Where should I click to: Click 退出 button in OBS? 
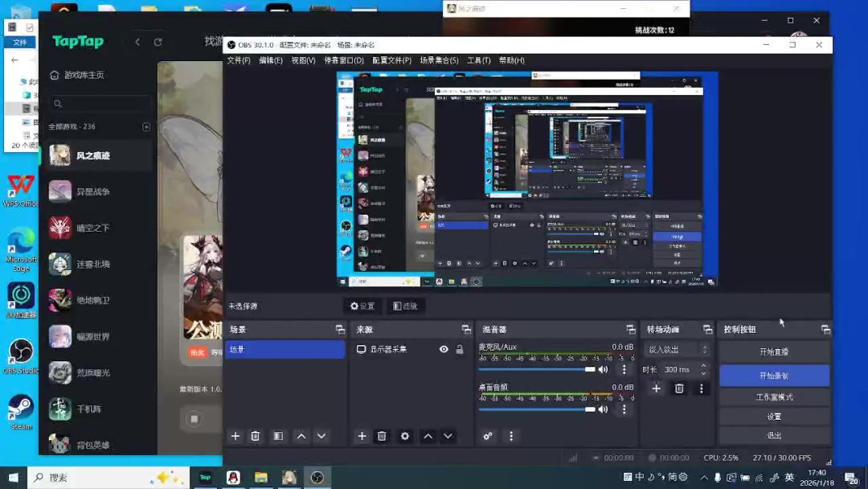(774, 435)
